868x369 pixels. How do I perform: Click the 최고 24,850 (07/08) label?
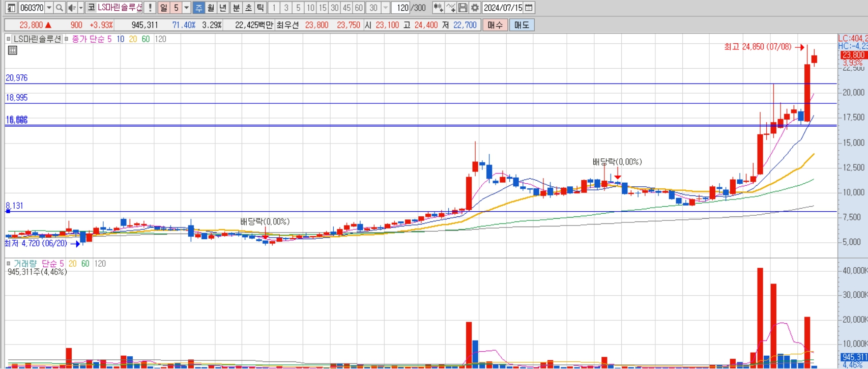[x=758, y=47]
